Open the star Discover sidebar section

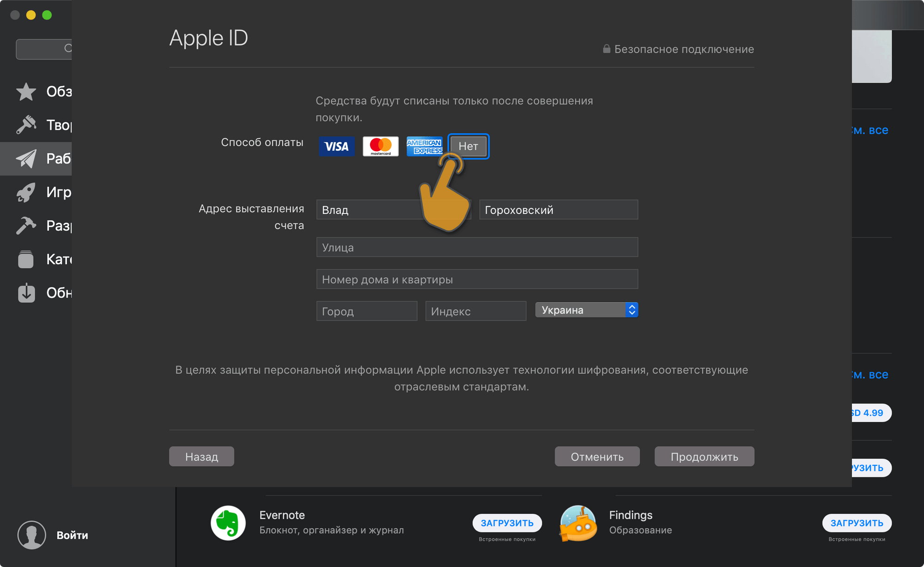(26, 91)
